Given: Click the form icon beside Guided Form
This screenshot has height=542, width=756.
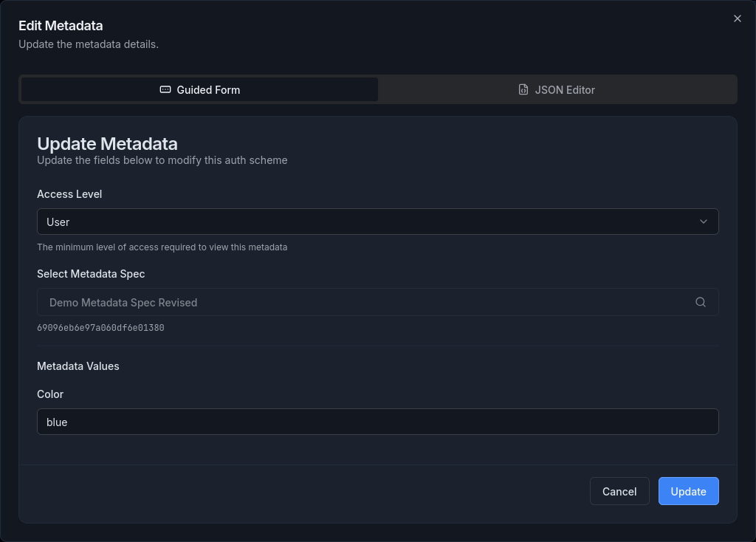Looking at the screenshot, I should coord(165,89).
